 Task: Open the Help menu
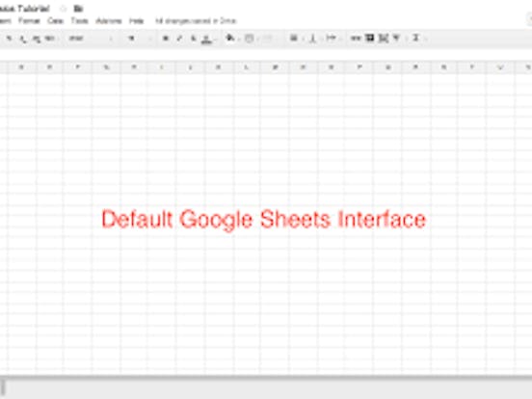[137, 21]
